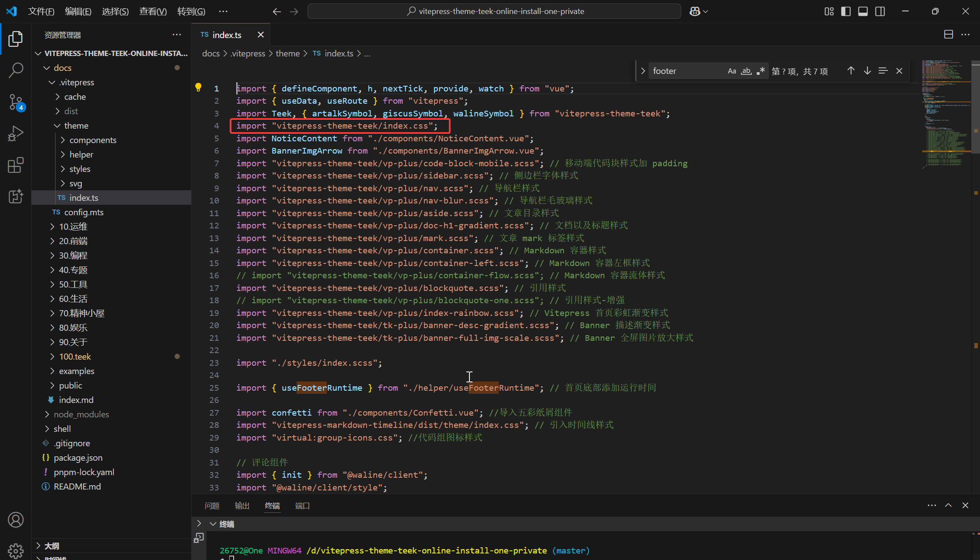
Task: Go forward with the navigation arrow
Action: pos(294,11)
